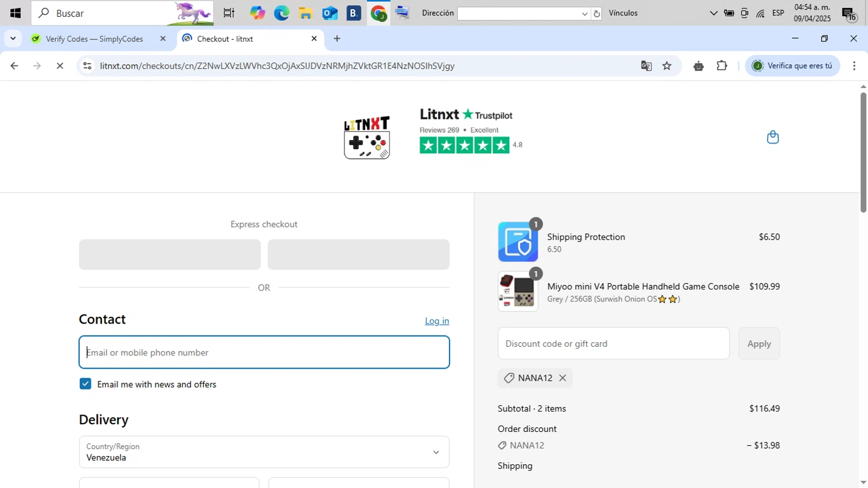Click the litnxt.com checkout URL

pyautogui.click(x=277, y=66)
